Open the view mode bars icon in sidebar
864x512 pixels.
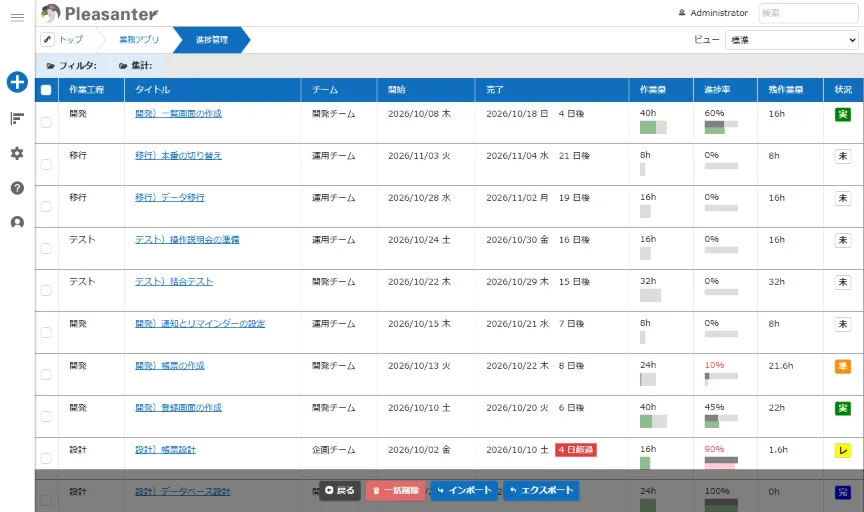[17, 118]
